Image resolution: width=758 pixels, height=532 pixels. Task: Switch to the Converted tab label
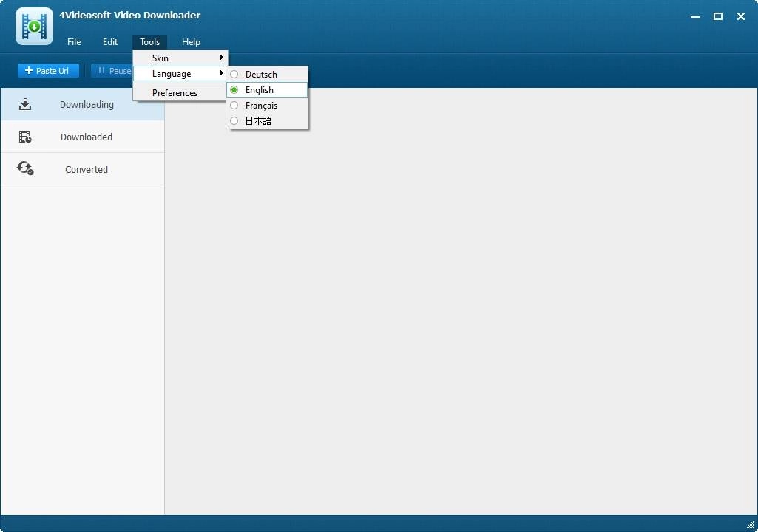pyautogui.click(x=87, y=169)
